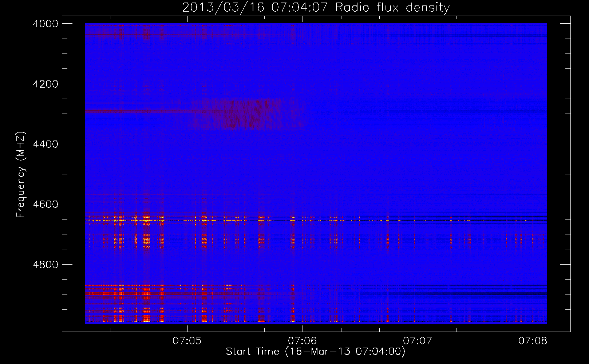
Task: Click the 07:06 time tick label
Action: 303,341
